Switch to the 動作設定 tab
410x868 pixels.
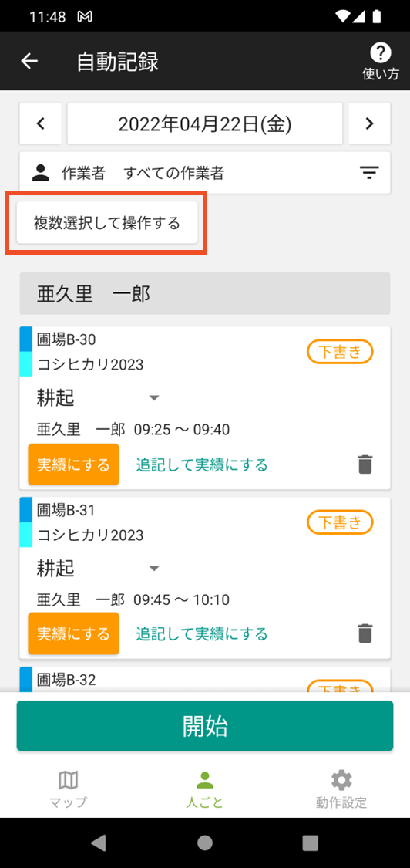tap(341, 789)
